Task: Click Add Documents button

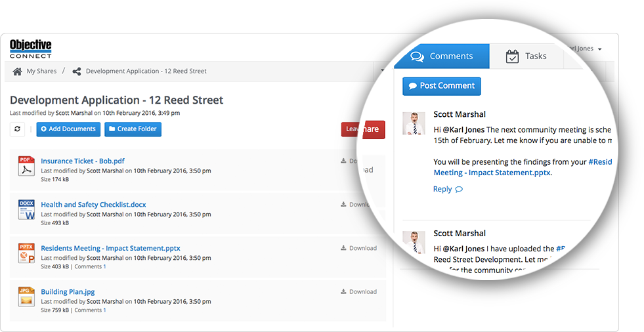Action: pyautogui.click(x=68, y=129)
